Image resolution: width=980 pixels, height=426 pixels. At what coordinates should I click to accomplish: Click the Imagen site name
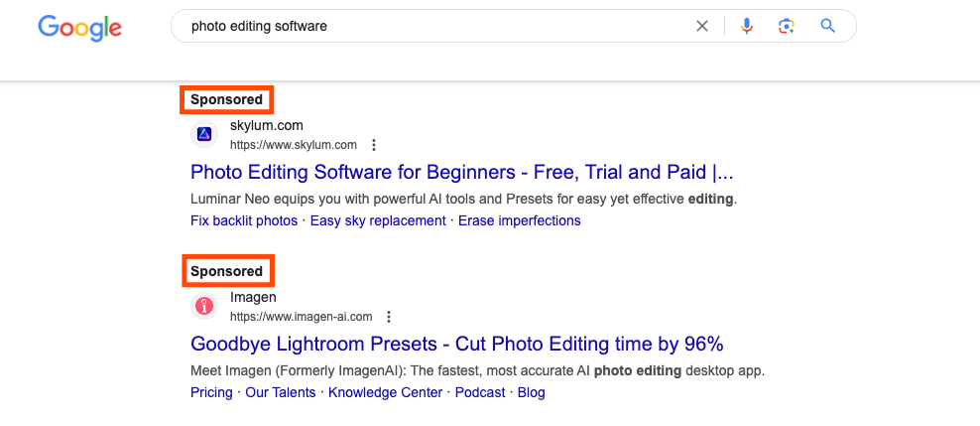click(x=253, y=298)
